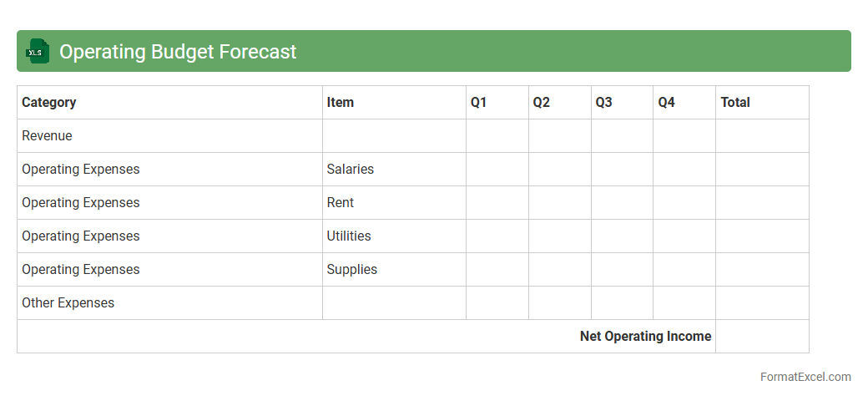Screen dimensions: 868x401
Task: Click the Net Operating Income total cell
Action: click(x=762, y=337)
